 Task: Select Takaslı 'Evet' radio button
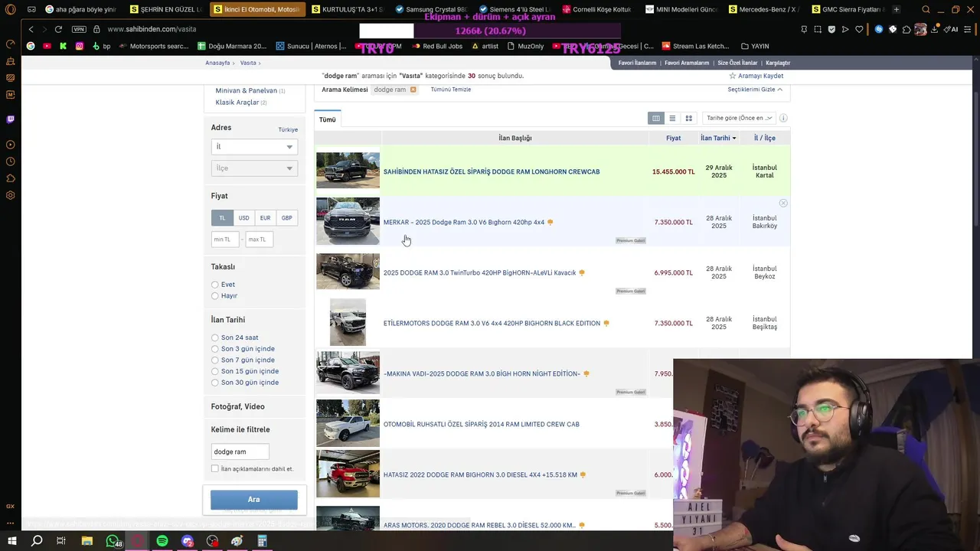(215, 285)
